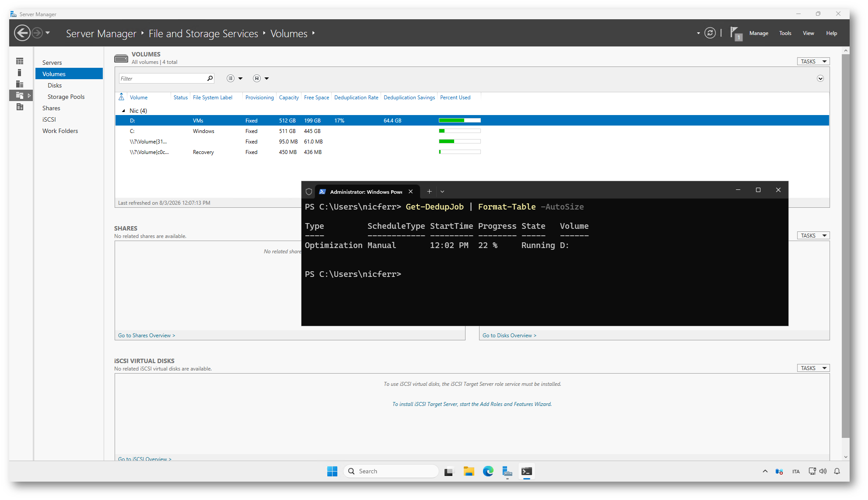This screenshot has height=500, width=868.
Task: Follow the Go to Shares Overview link
Action: click(x=147, y=336)
